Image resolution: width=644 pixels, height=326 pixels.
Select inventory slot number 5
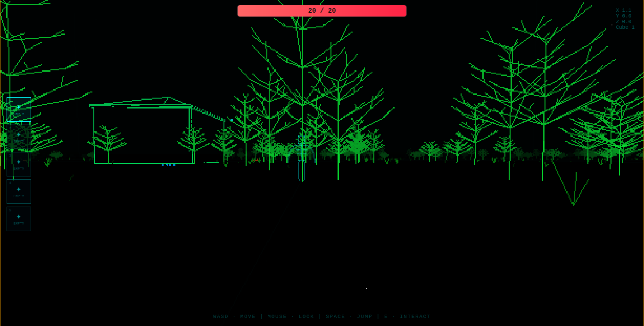click(19, 219)
